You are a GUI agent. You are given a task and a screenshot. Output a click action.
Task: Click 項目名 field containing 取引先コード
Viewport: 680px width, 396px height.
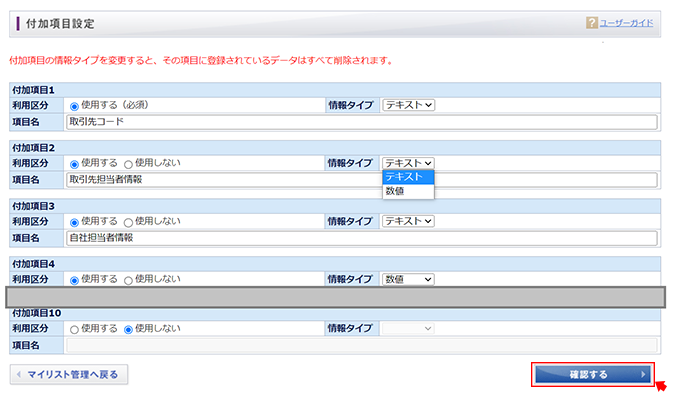click(362, 122)
